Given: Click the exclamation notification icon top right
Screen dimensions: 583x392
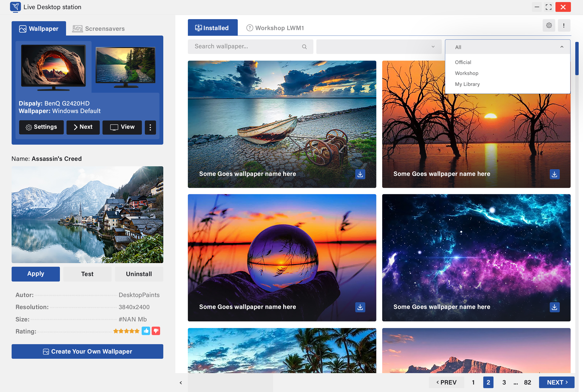Looking at the screenshot, I should [564, 26].
